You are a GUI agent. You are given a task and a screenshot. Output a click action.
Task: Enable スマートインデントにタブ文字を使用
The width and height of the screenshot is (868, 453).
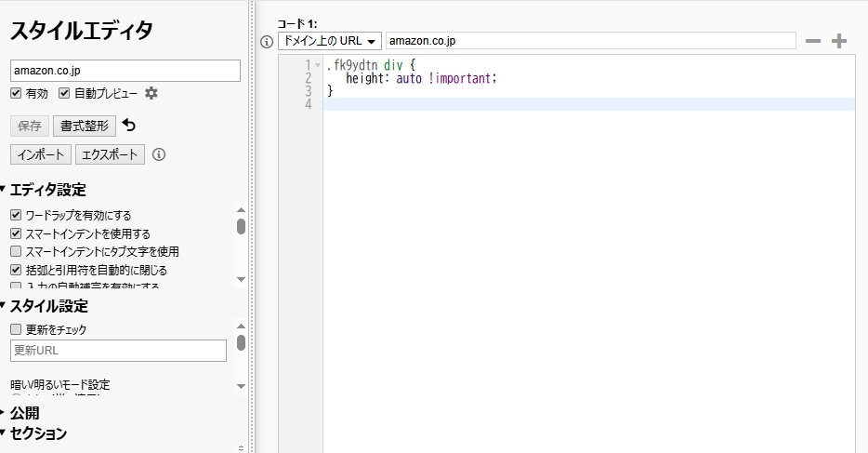click(16, 251)
